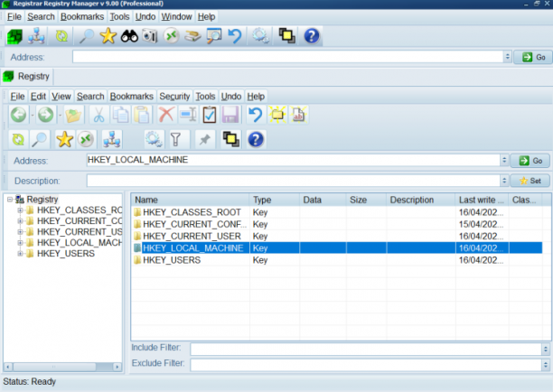This screenshot has height=392, width=553.
Task: Click the cascade windows icon in top toolbar
Action: (286, 36)
